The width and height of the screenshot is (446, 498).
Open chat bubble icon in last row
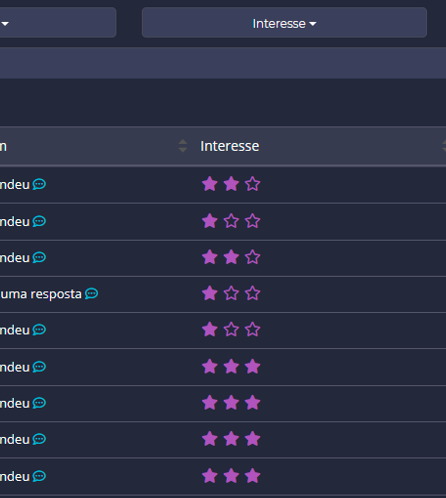pyautogui.click(x=39, y=476)
